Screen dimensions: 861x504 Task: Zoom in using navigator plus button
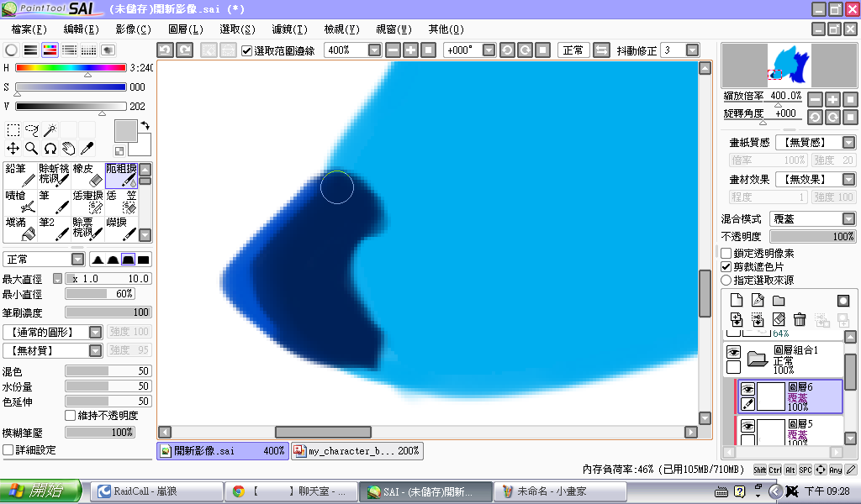[833, 99]
